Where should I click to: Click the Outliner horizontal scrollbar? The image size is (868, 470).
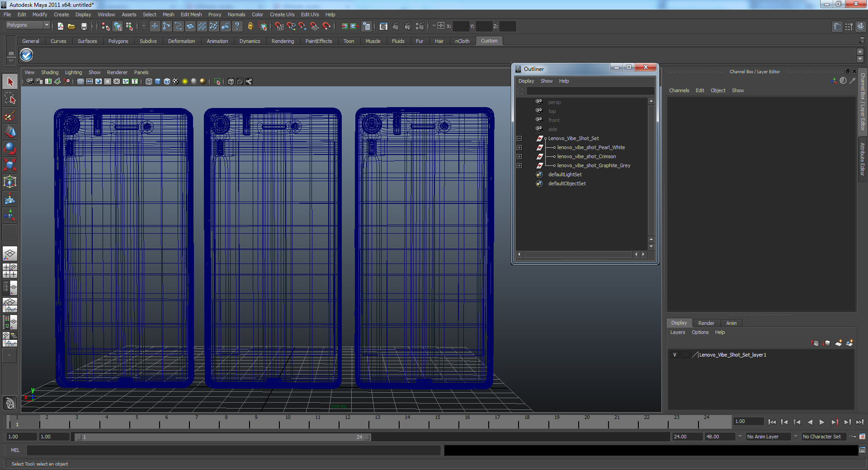coord(578,254)
